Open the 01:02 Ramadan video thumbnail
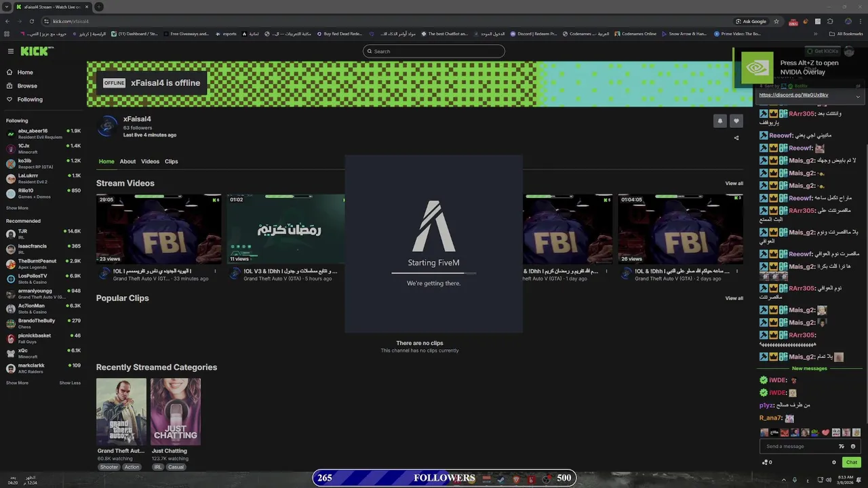This screenshot has height=488, width=868. point(285,229)
